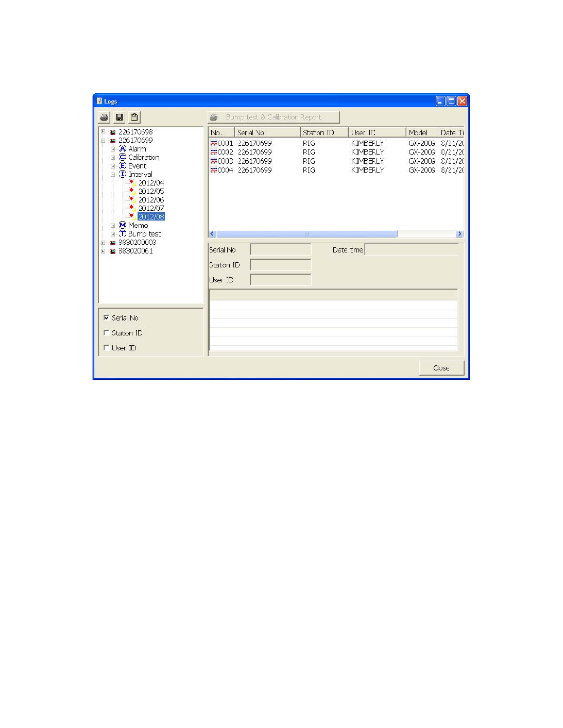Sort by the Station ID column header
This screenshot has width=563, height=728.
tap(324, 132)
